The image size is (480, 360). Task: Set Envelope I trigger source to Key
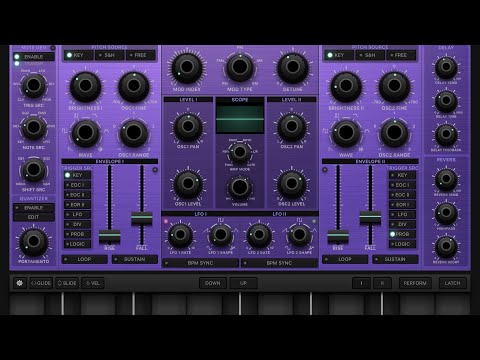click(77, 175)
